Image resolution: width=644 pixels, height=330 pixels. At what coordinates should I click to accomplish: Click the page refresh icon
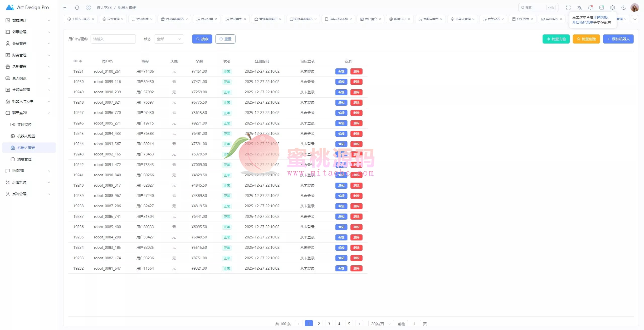77,8
